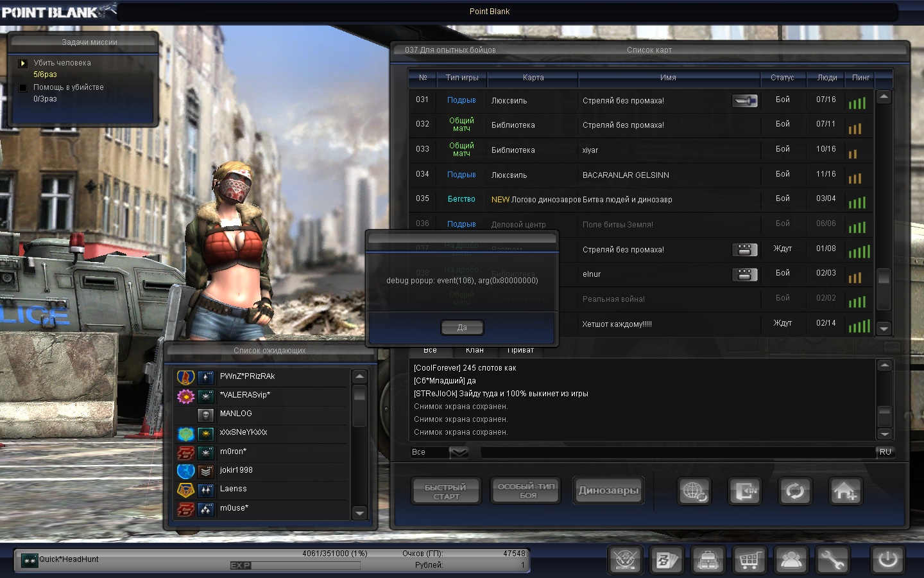Switch to the 'Клан' chat tab
This screenshot has height=578, width=924.
coord(475,351)
